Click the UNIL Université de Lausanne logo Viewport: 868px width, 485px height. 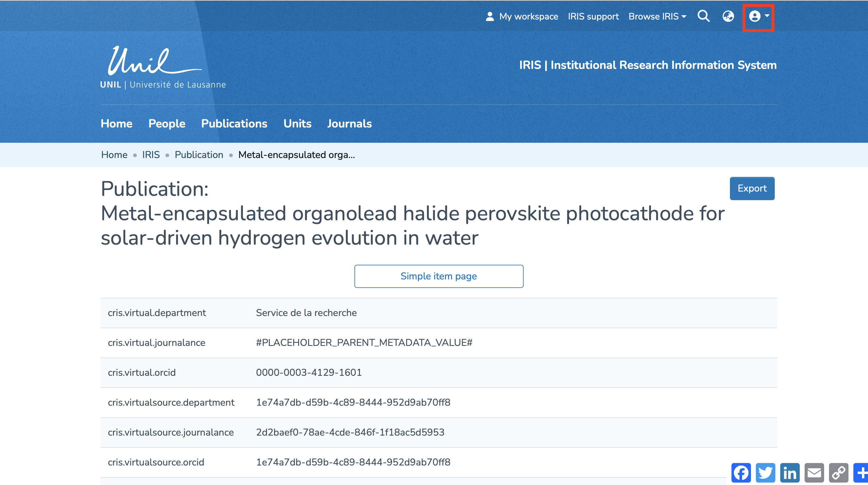coord(163,67)
